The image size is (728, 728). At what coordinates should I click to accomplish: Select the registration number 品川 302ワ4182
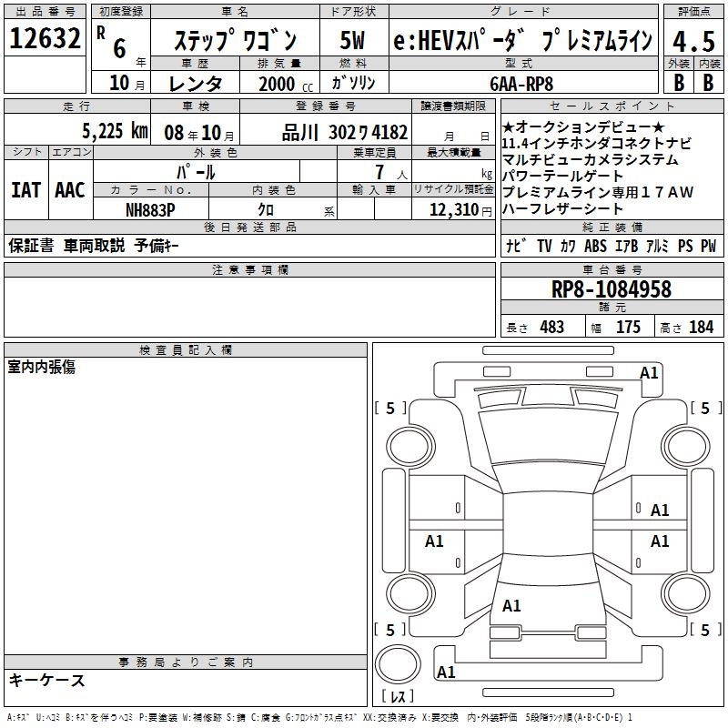(x=345, y=133)
